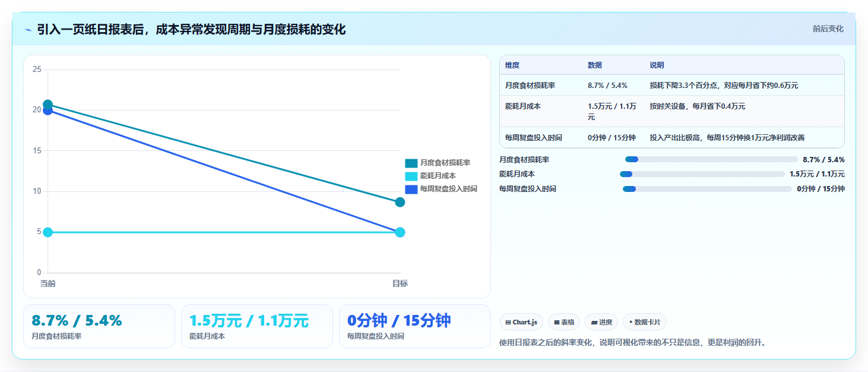The height and width of the screenshot is (372, 868).
Task: Click the teal data point at 目标 near 8.7
Action: pos(400,202)
